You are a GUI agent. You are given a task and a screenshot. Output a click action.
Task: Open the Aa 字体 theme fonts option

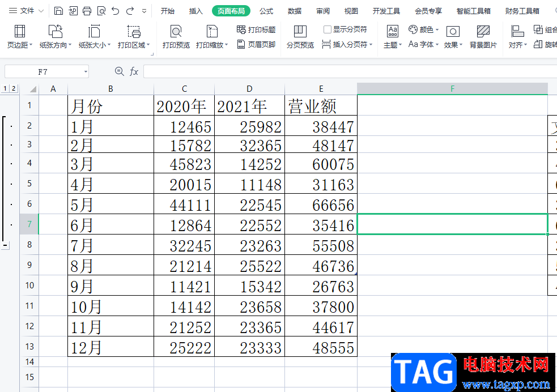point(423,44)
